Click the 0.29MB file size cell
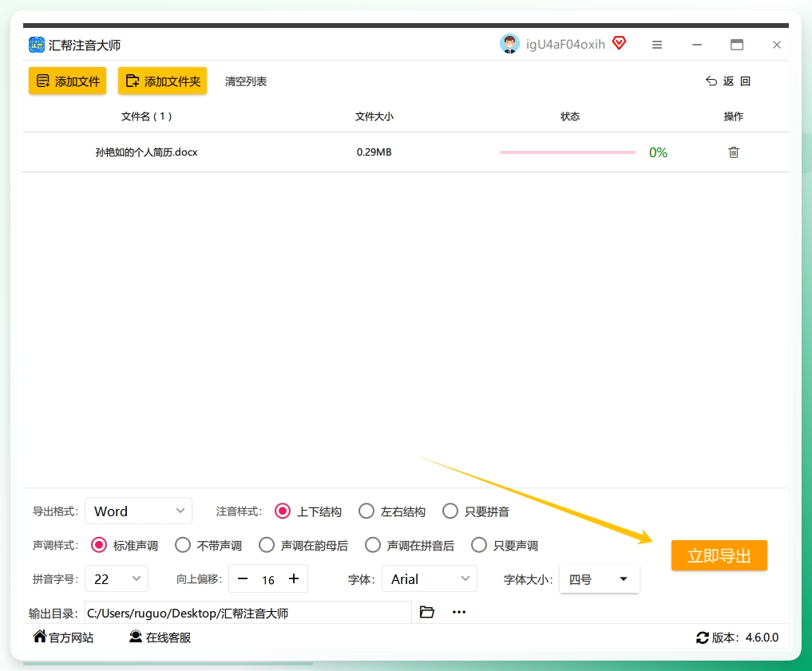The image size is (812, 671). [374, 152]
